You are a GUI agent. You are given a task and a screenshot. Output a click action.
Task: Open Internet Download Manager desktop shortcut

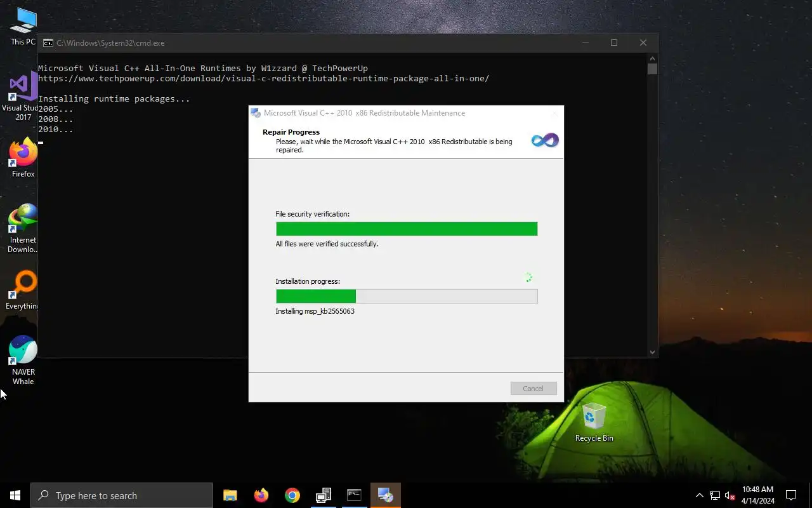pyautogui.click(x=23, y=229)
